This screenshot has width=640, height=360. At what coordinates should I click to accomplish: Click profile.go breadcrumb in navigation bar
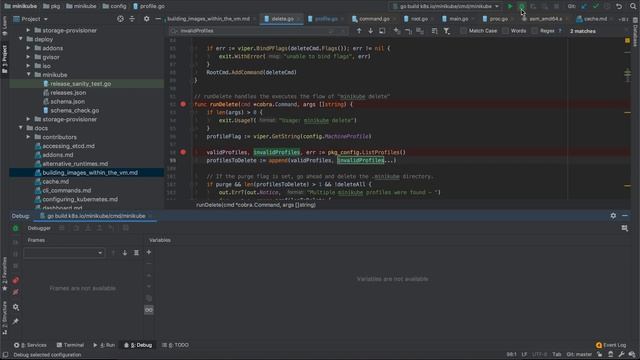149,7
